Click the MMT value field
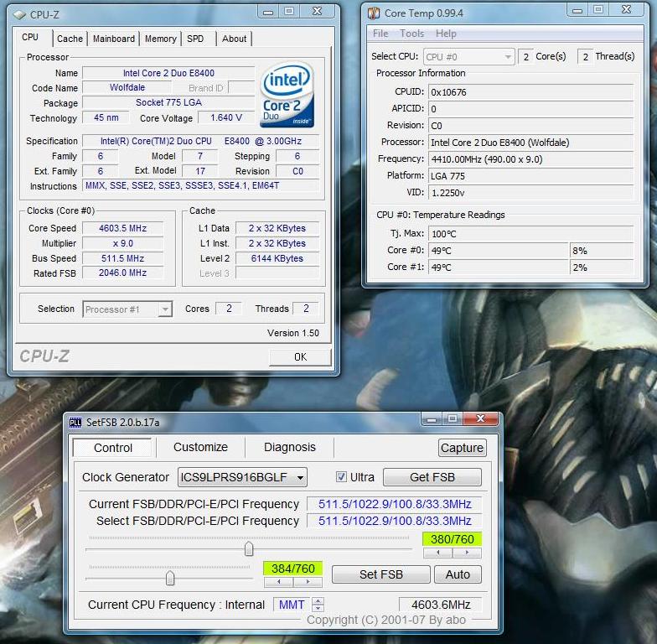 coord(292,605)
